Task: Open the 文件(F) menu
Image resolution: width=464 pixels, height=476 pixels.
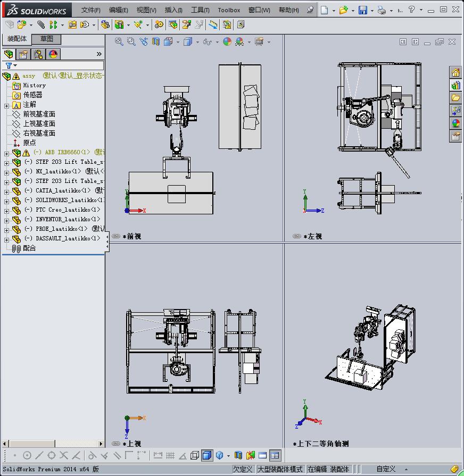Action: [90, 10]
